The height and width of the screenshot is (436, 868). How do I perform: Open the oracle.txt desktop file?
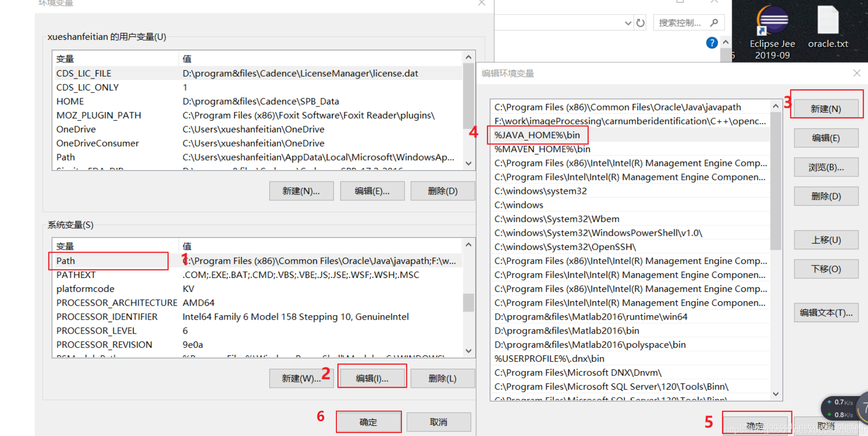(828, 27)
